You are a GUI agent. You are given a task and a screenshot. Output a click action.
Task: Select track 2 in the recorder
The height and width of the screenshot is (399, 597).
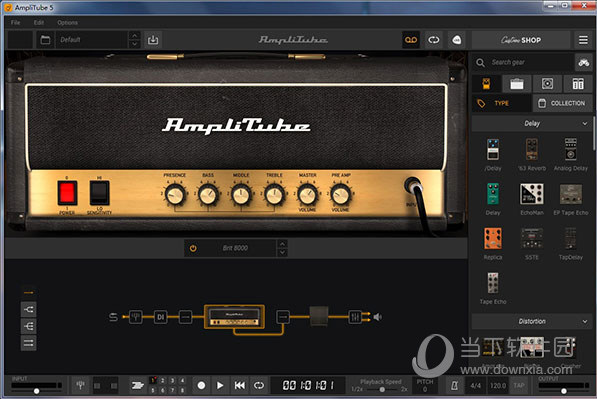tap(163, 380)
